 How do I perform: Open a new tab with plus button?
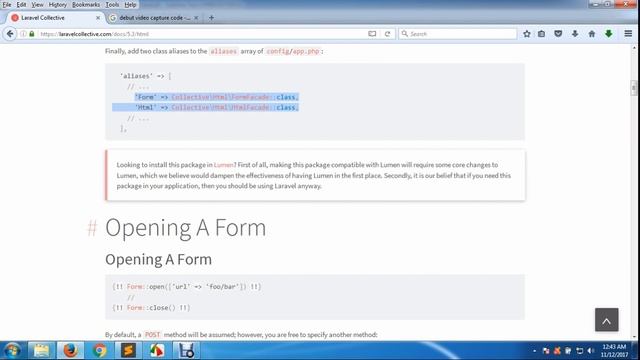[211, 18]
